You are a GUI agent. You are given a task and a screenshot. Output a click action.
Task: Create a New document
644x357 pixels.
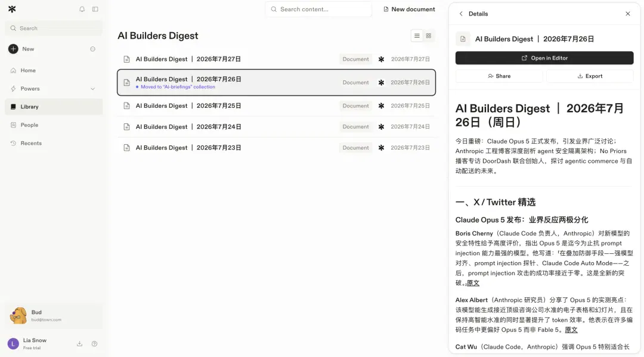(x=409, y=9)
